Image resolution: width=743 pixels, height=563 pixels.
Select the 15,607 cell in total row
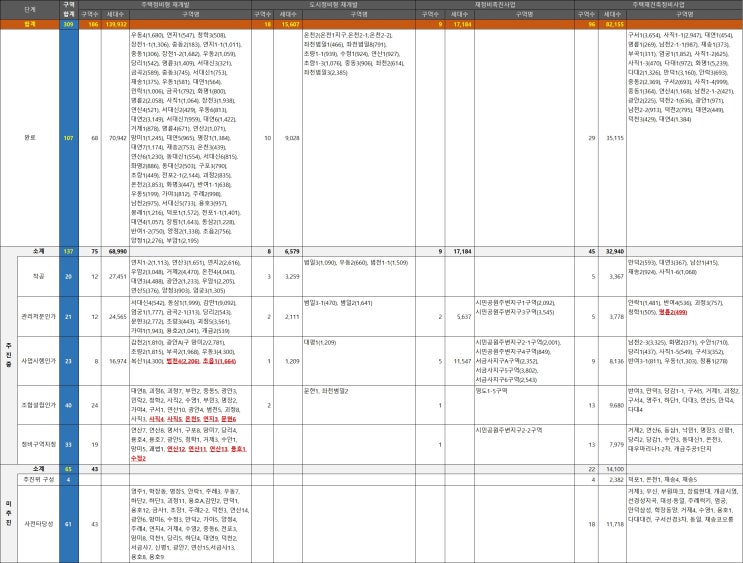tap(290, 24)
